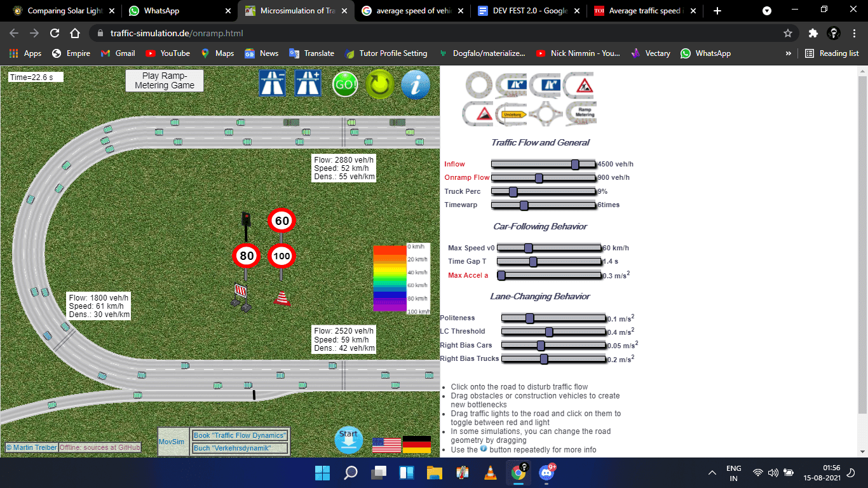Image resolution: width=868 pixels, height=488 pixels.
Task: Click the red-white striped barrier obstacle
Action: pos(241,297)
